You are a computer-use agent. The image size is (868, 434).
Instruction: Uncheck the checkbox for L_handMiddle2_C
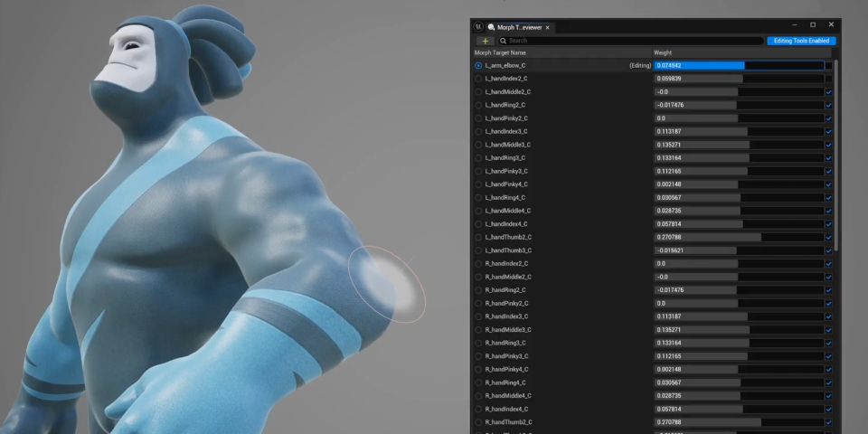pyautogui.click(x=828, y=91)
